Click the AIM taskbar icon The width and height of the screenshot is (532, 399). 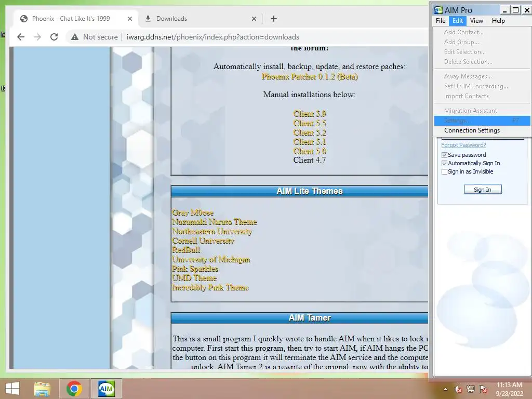(106, 389)
